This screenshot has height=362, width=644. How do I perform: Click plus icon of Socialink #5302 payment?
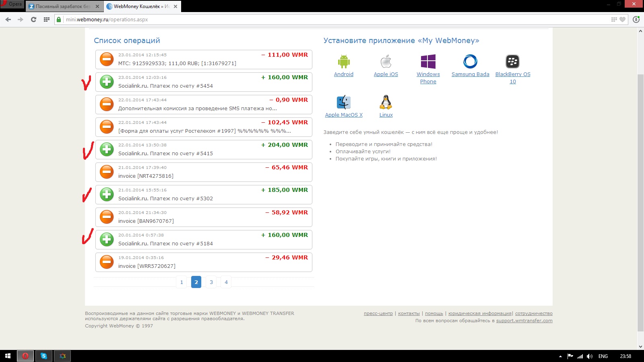107,194
